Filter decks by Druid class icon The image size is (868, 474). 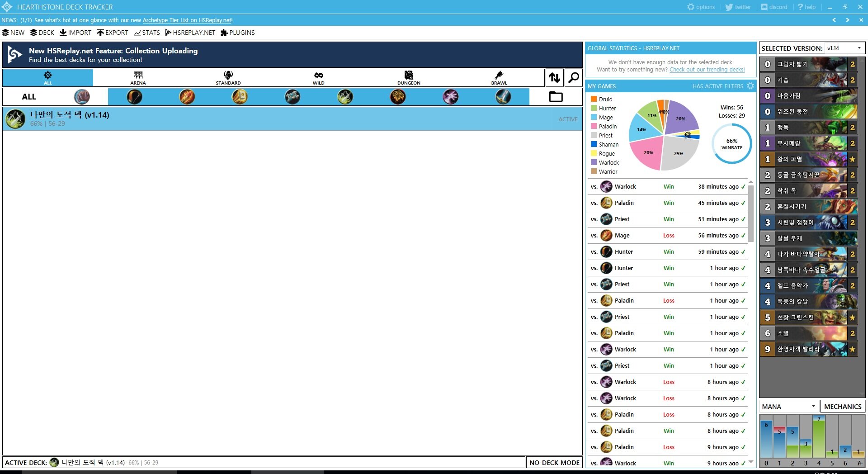point(82,97)
